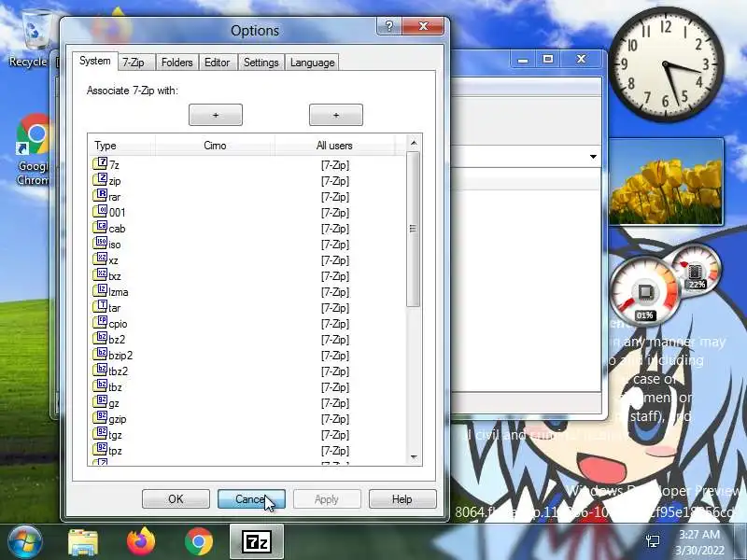Select the cab file type icon
This screenshot has width=747, height=560.
click(100, 228)
